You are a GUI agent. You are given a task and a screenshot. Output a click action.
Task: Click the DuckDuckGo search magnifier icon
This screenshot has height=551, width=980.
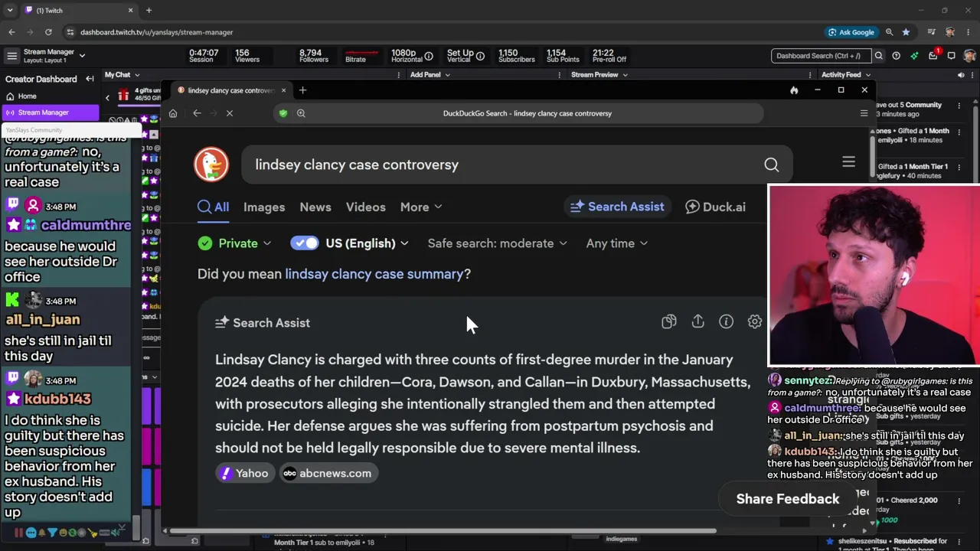tap(771, 165)
